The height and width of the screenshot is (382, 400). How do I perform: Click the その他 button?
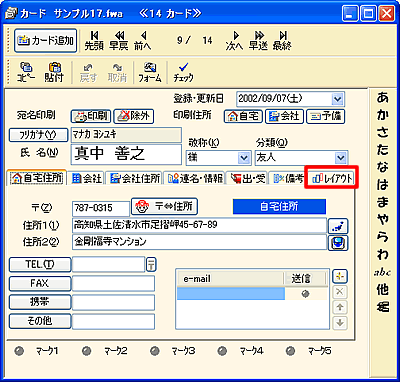tap(40, 321)
